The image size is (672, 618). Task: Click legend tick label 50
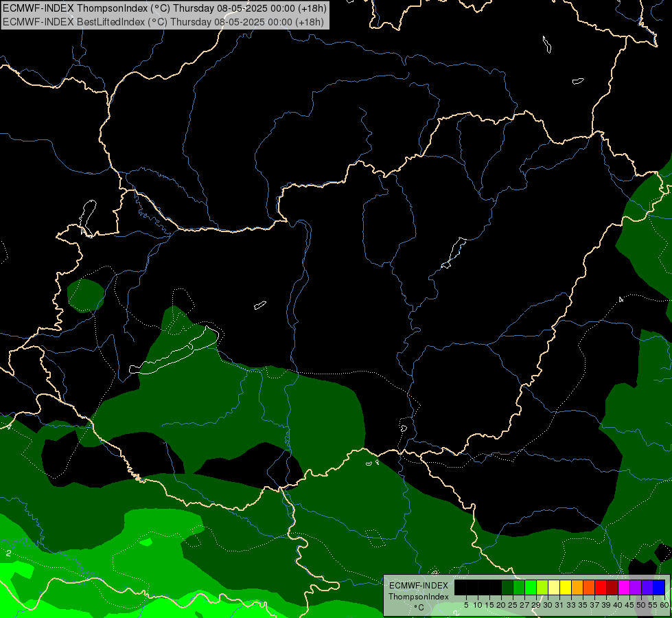tap(641, 605)
